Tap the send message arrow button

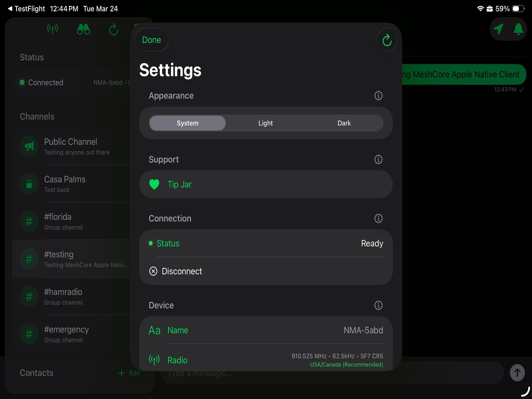(517, 373)
